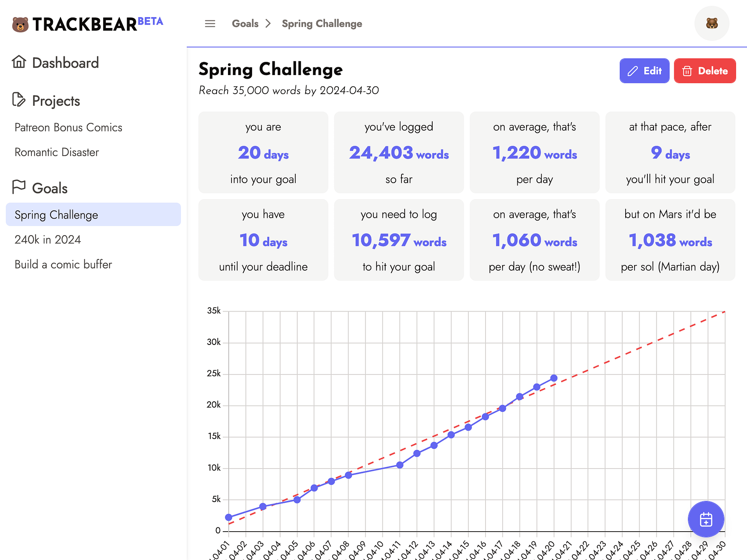This screenshot has height=560, width=747.
Task: Click the Dashboard house icon
Action: 19,62
